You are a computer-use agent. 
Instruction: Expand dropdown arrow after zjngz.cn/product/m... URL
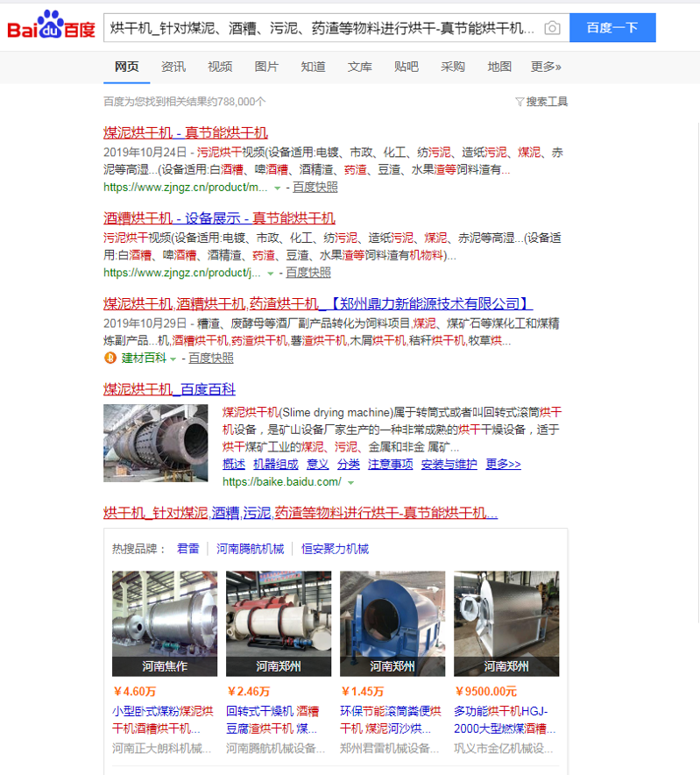(278, 188)
